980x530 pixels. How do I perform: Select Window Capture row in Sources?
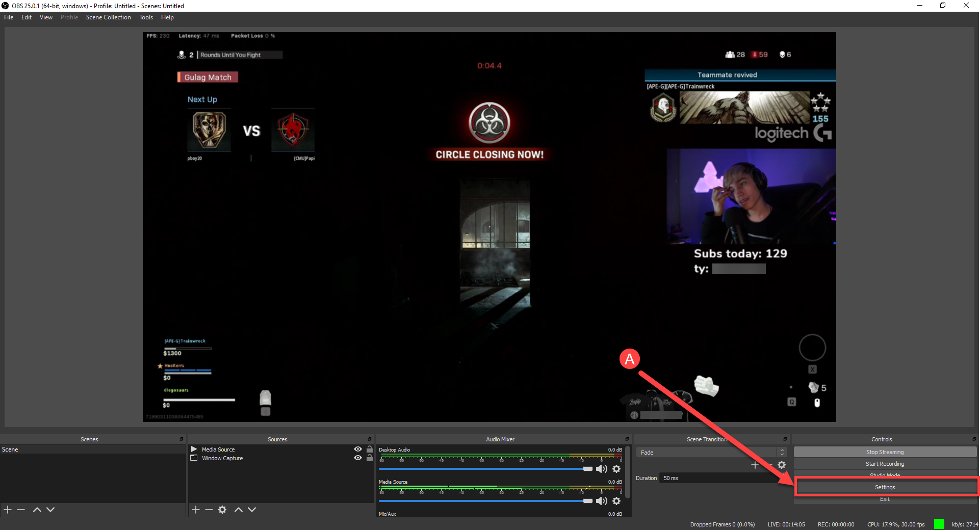(x=281, y=458)
